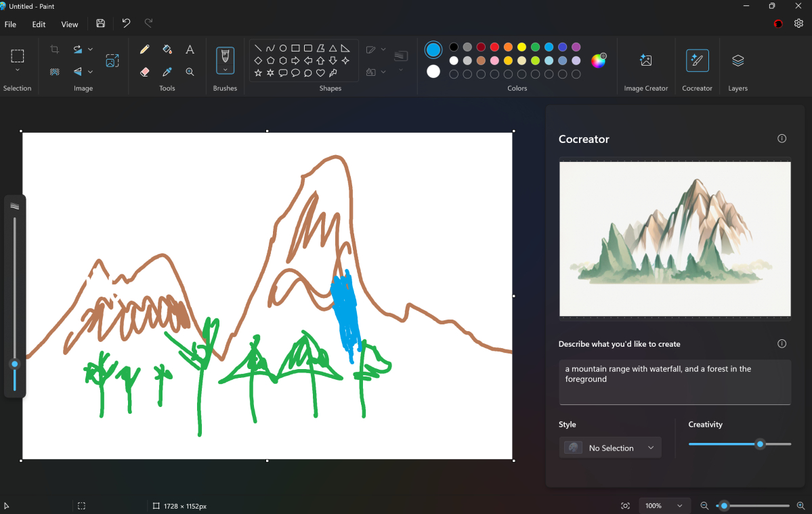Select the Color picker eyedropper tool
Viewport: 812px width, 514px height.
click(x=167, y=72)
